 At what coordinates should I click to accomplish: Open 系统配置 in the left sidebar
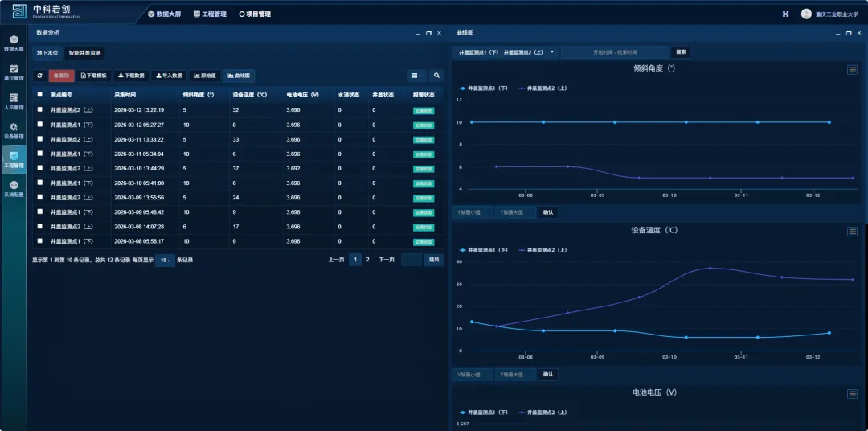tap(14, 189)
